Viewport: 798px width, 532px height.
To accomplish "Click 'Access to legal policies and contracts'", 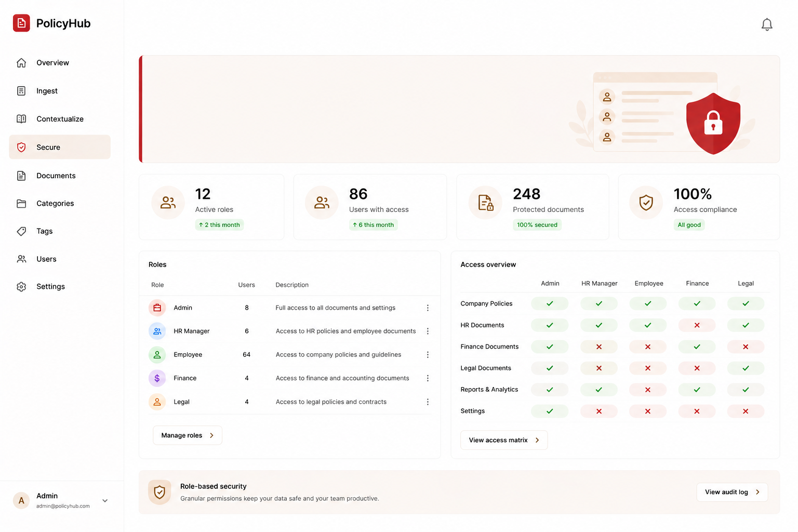I will click(x=331, y=402).
